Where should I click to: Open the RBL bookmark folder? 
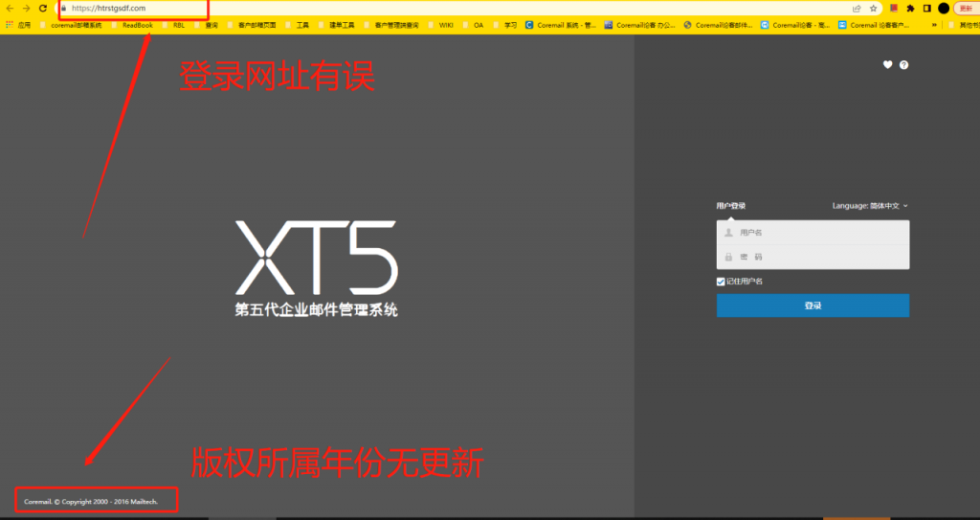point(174,25)
